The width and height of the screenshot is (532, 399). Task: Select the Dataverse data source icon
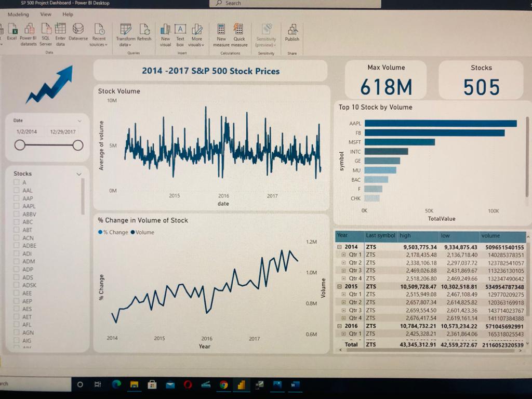[78, 30]
